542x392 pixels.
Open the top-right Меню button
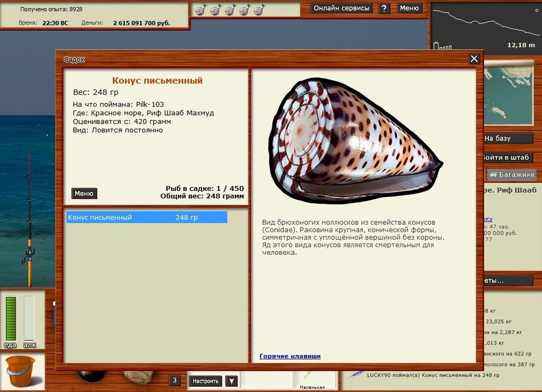(409, 8)
